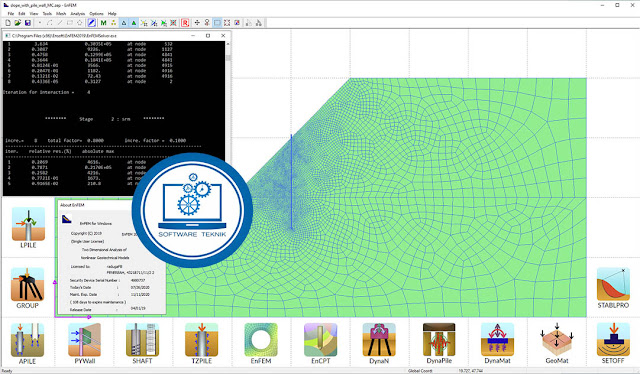
Task: Click the 'Security Device Serial Number' text
Action: pos(94,280)
